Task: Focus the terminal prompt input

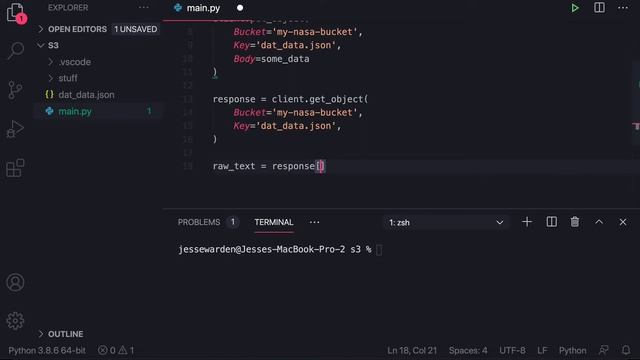Action: click(379, 249)
